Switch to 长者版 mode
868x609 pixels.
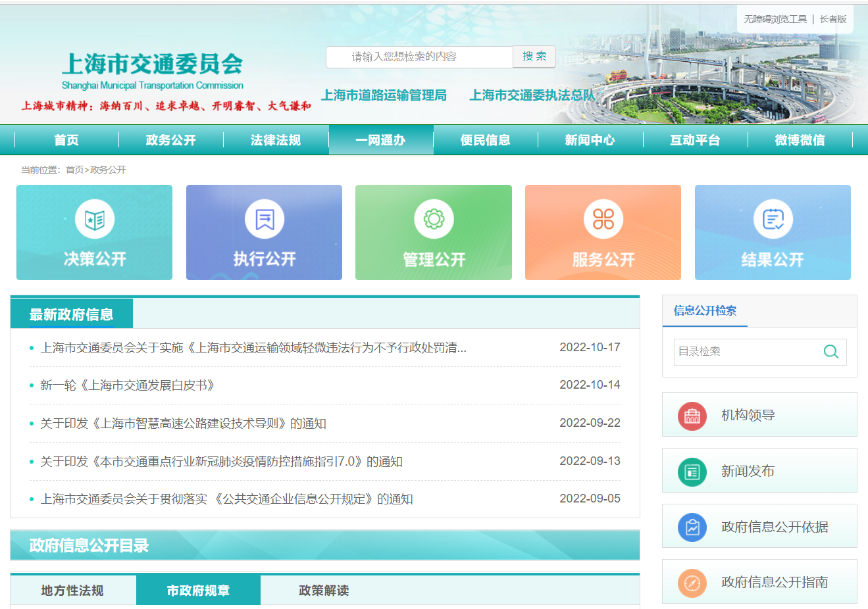click(x=832, y=19)
